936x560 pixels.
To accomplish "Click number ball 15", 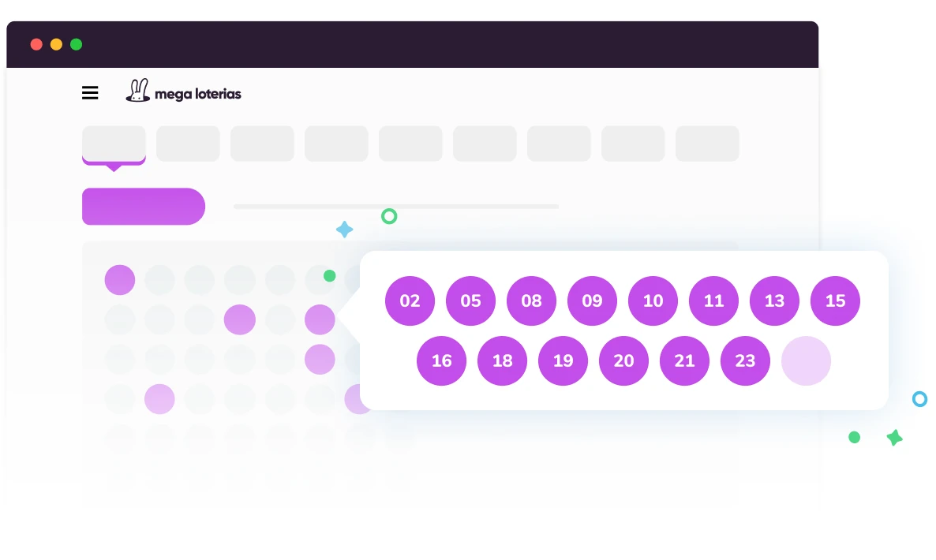I will pos(835,301).
